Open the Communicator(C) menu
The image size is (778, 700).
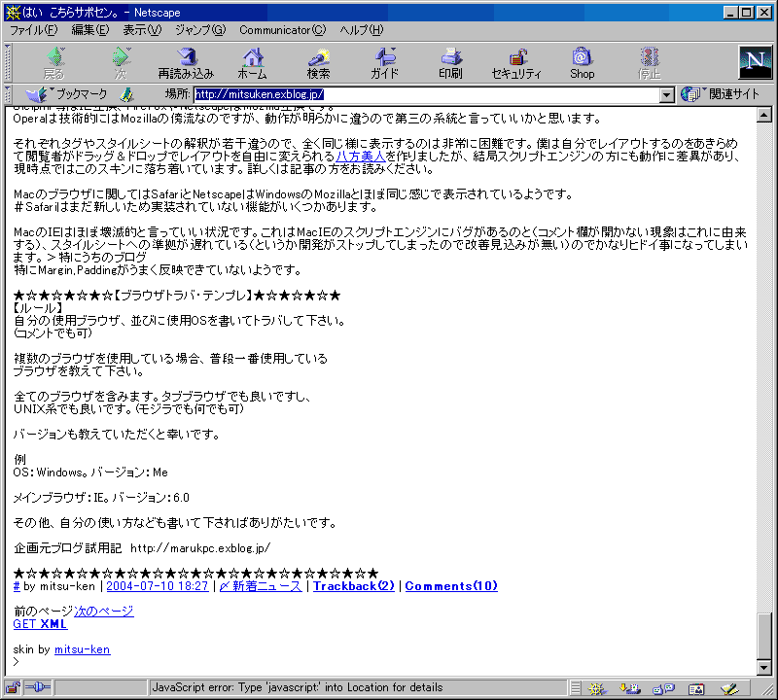pos(282,30)
